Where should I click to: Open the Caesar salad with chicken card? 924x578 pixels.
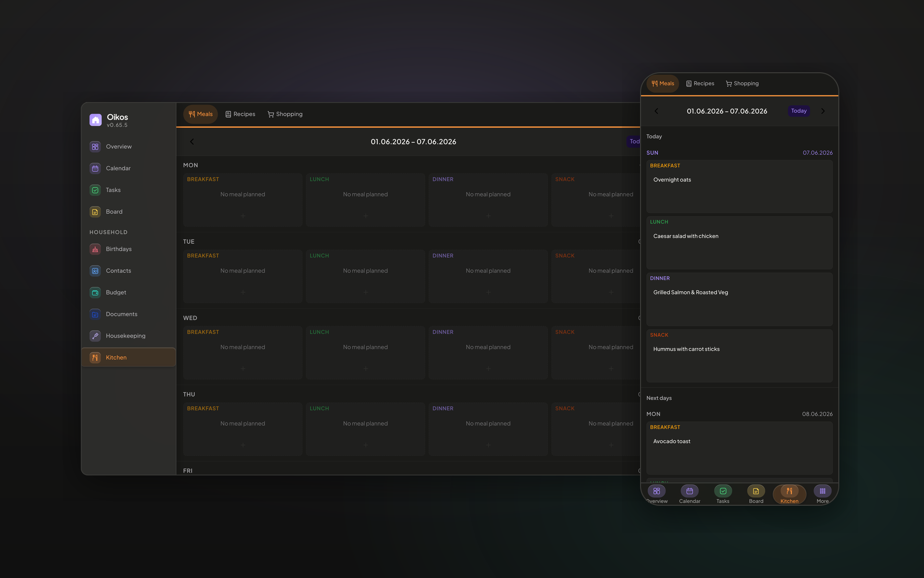click(x=739, y=243)
